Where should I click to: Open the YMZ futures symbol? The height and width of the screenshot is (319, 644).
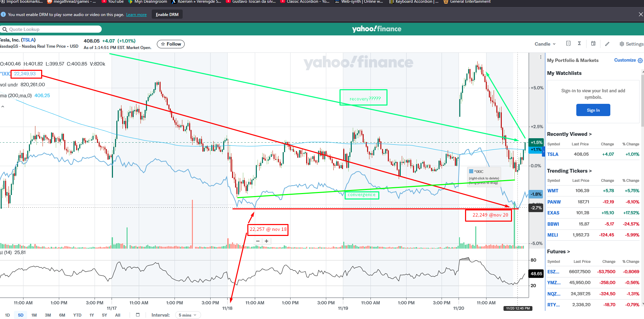point(554,283)
